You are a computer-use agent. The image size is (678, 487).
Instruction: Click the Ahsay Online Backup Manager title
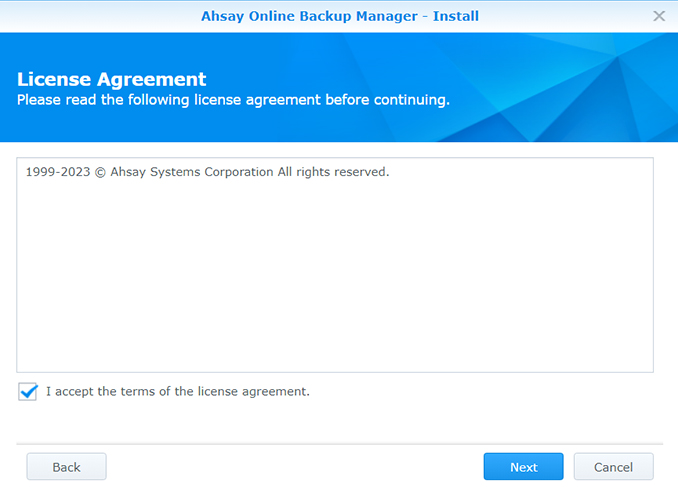click(x=340, y=16)
